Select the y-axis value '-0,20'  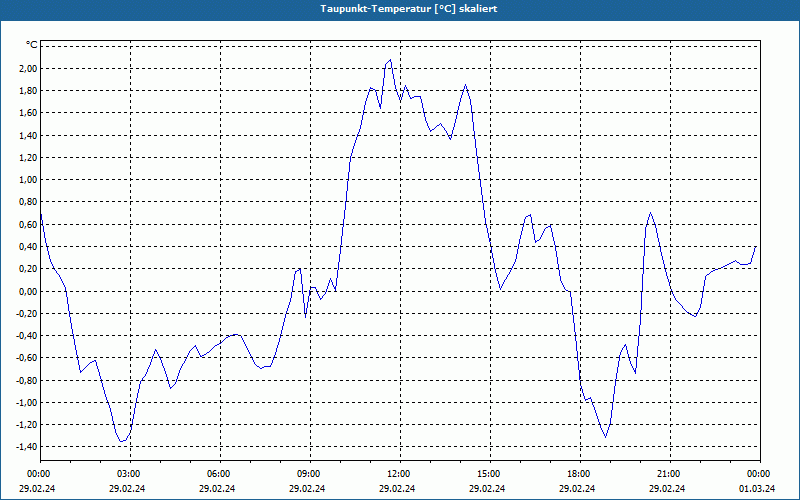click(x=27, y=313)
